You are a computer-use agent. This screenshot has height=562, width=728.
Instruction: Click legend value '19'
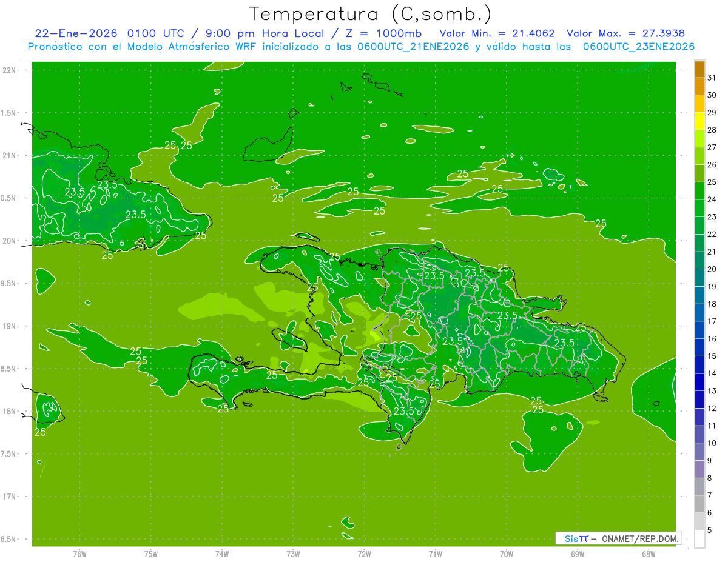click(x=712, y=287)
